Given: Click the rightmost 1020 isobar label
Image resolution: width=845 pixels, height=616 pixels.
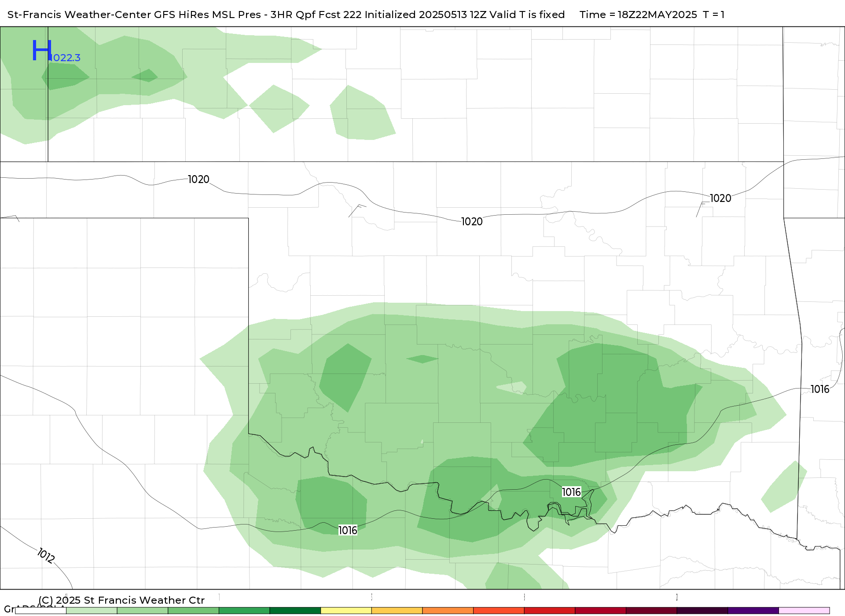Looking at the screenshot, I should (720, 198).
